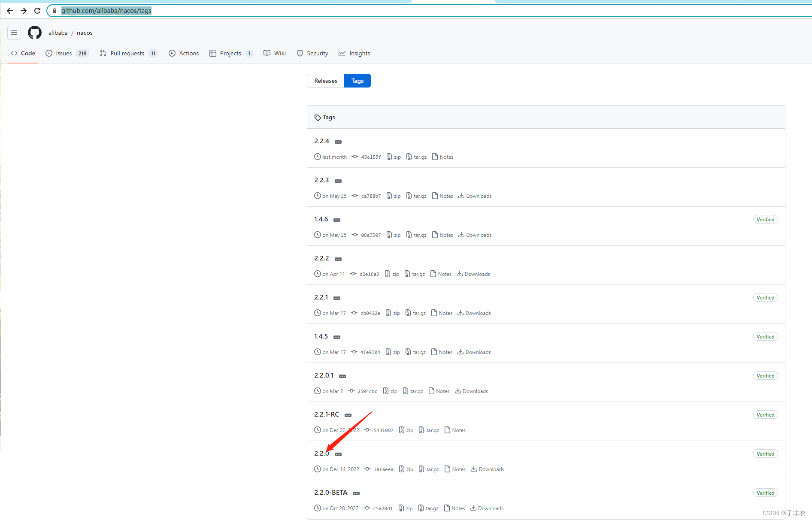Click the browser back arrow
The image size is (812, 520).
pyautogui.click(x=10, y=11)
